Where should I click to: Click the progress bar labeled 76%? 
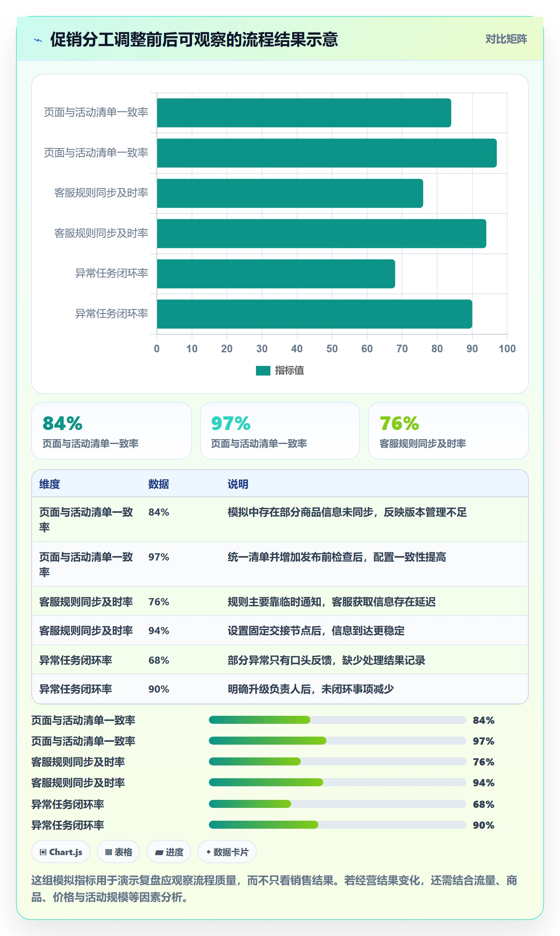coord(338,761)
